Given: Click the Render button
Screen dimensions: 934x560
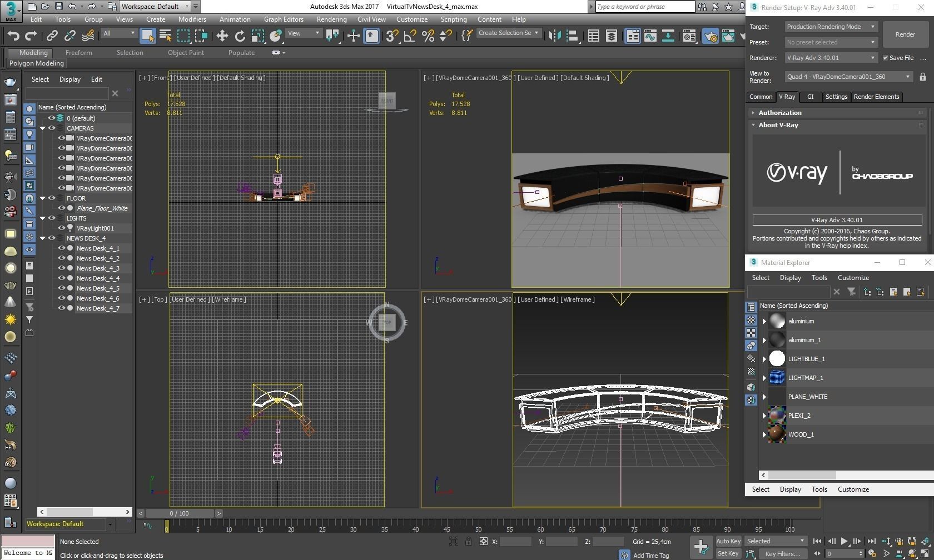Looking at the screenshot, I should (905, 34).
